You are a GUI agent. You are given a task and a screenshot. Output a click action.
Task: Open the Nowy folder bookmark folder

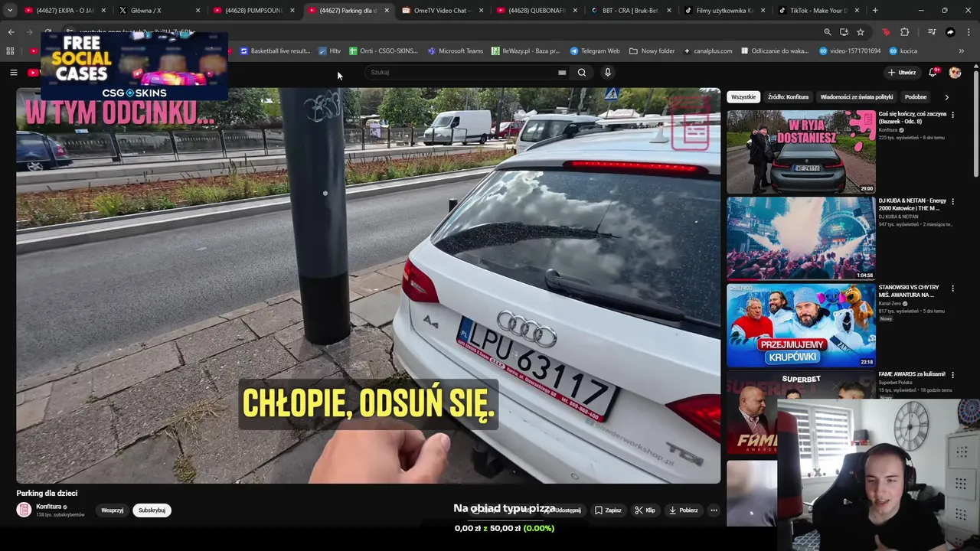point(652,51)
